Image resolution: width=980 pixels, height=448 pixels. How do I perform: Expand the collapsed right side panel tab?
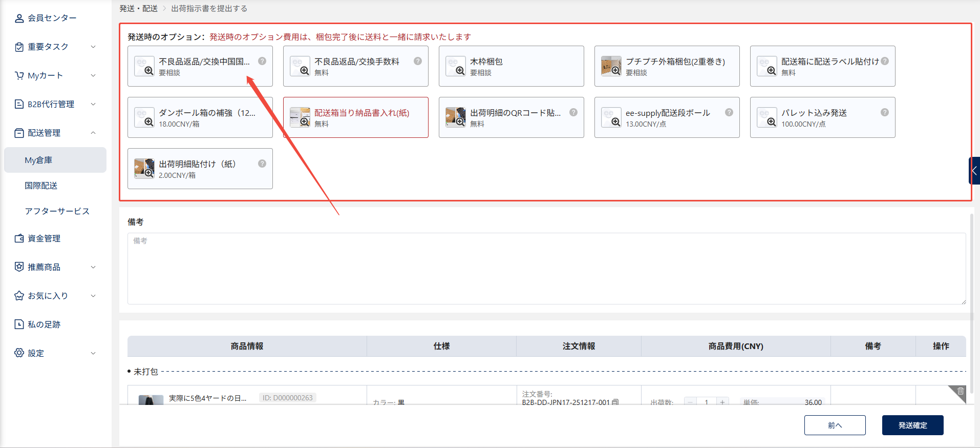[974, 171]
